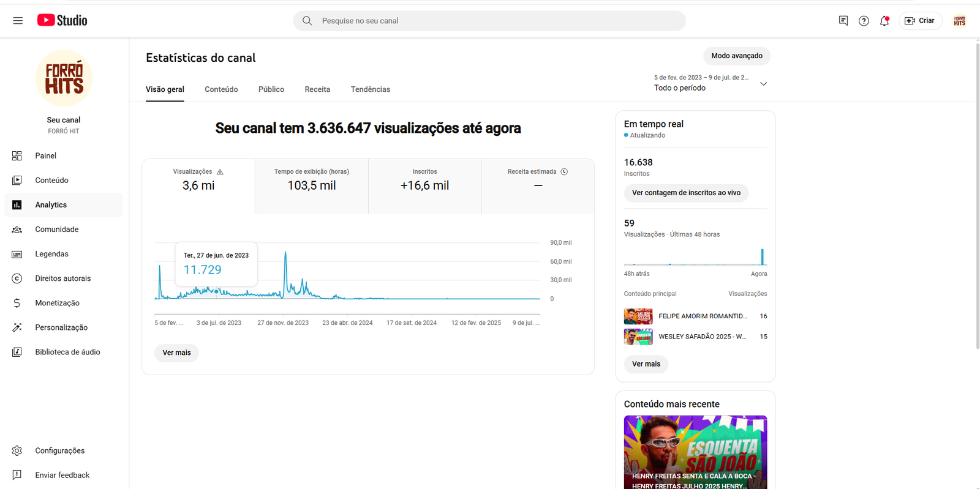
Task: Switch to the Público tab
Action: click(x=271, y=89)
